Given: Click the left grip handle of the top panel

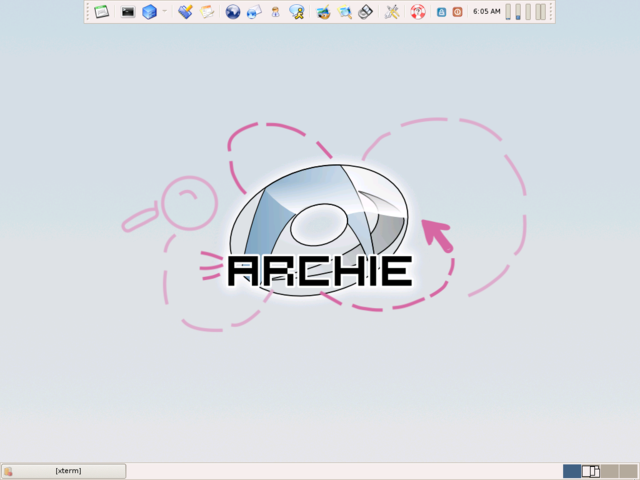Looking at the screenshot, I should coord(87,12).
